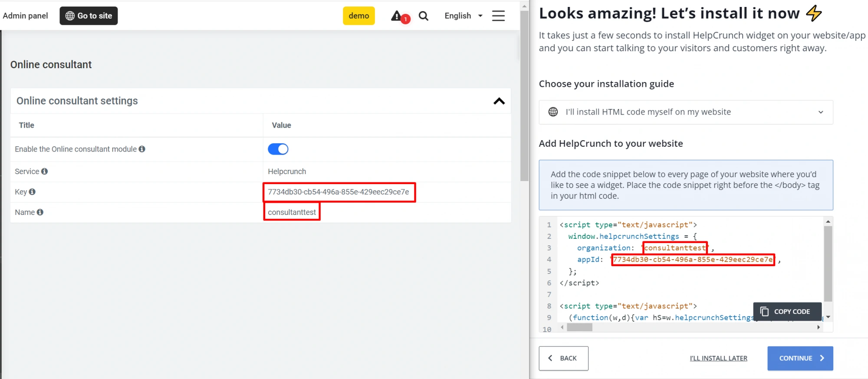This screenshot has width=868, height=379.
Task: Collapse the Online consultant settings section
Action: (499, 101)
